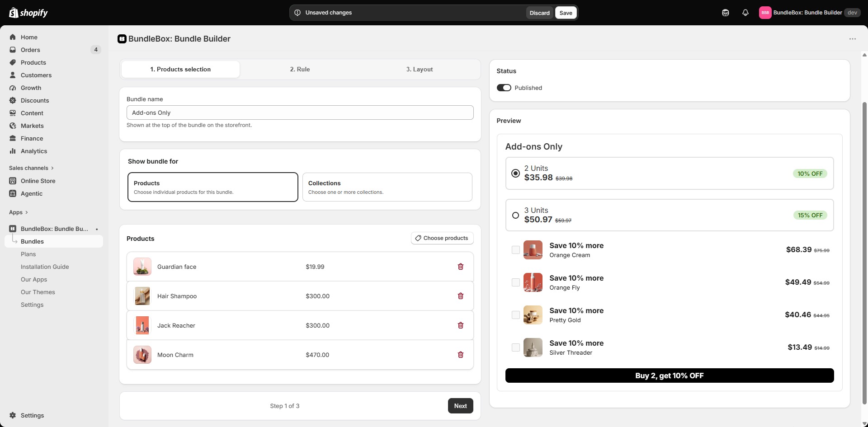Focus the Bundle name input field
868x427 pixels.
300,113
